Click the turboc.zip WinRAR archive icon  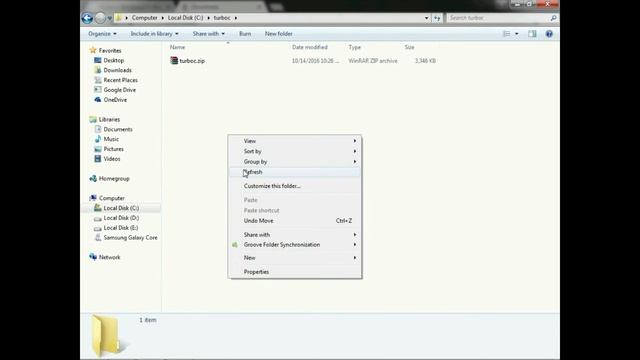tap(174, 60)
